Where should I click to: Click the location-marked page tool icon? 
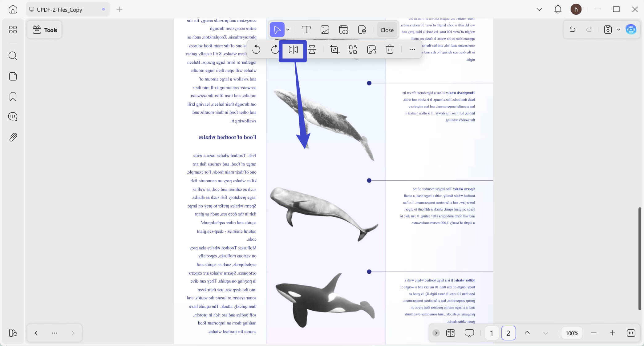point(362,30)
